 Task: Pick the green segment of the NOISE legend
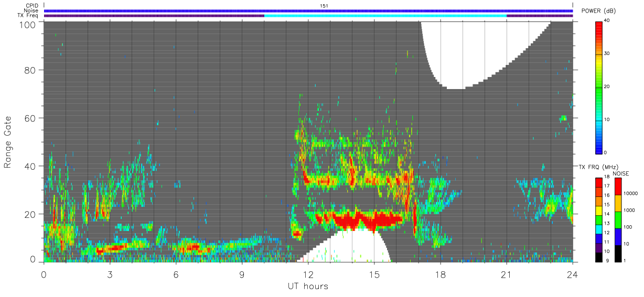click(x=618, y=220)
